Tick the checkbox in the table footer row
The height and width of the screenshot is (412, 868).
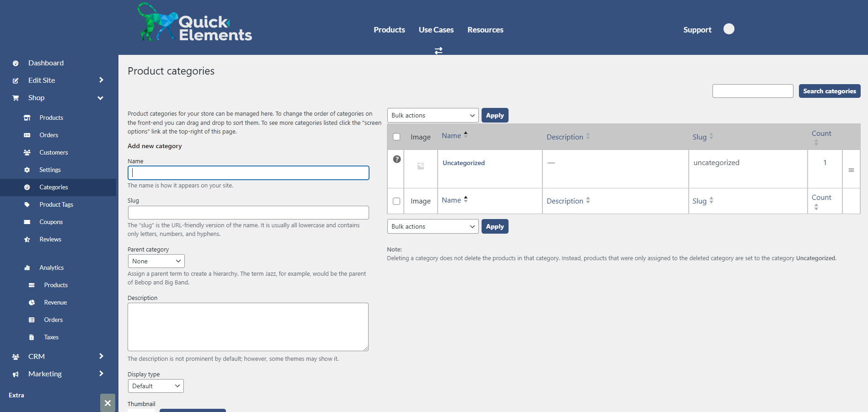click(396, 201)
